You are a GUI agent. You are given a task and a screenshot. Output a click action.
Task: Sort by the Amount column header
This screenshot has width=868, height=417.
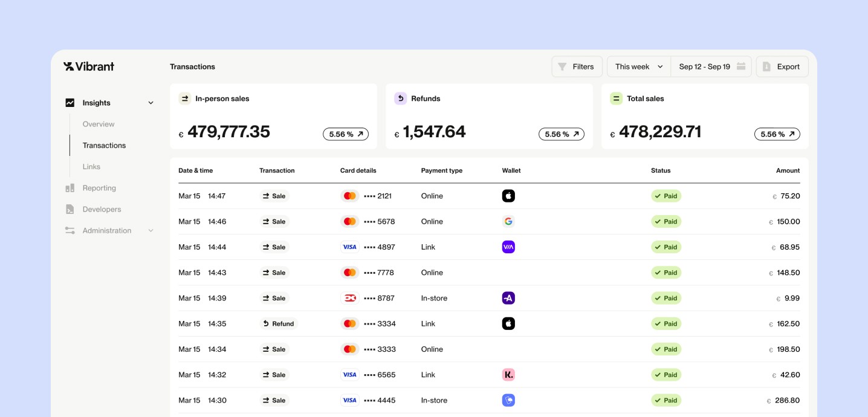coord(788,170)
